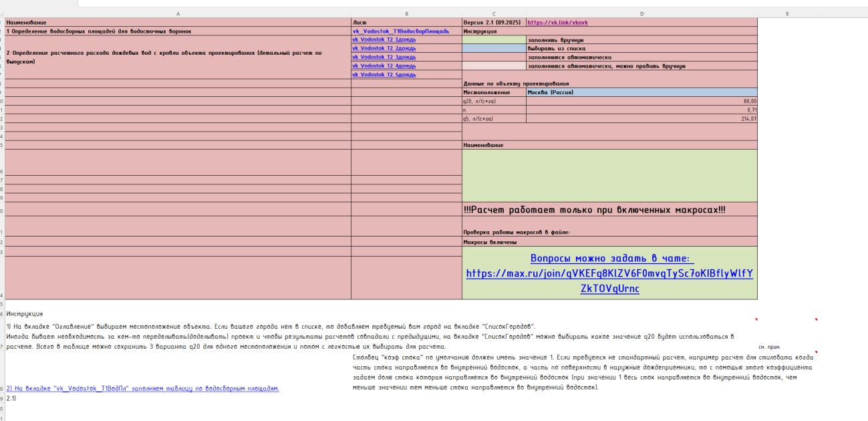Click 'заполнять вручную' legend text
Viewport: 868px width, 421px height.
[x=556, y=40]
